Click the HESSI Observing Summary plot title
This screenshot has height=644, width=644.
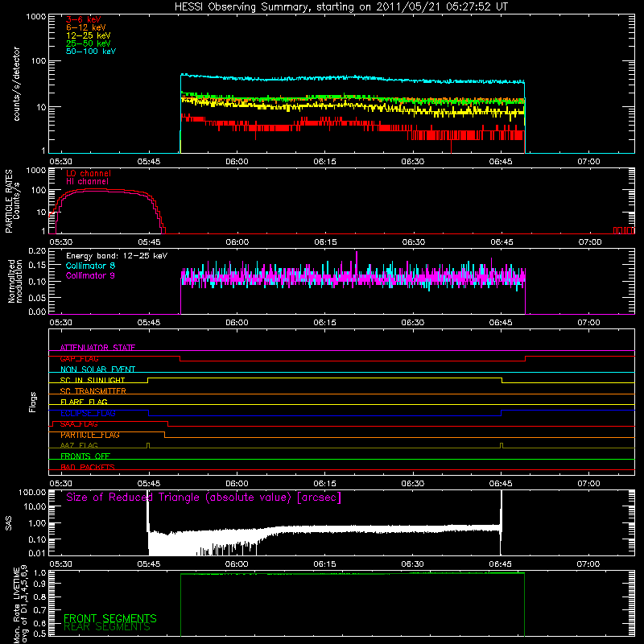coord(341,7)
